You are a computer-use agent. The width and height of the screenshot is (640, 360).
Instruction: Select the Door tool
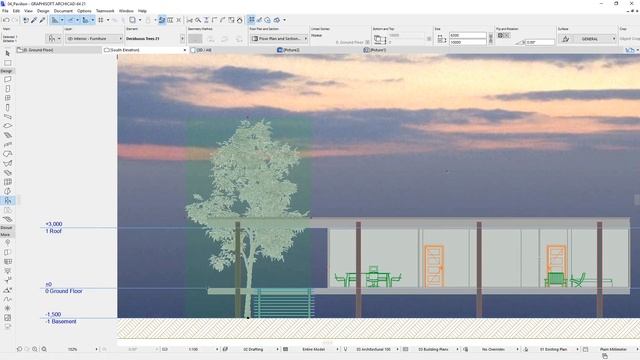click(x=7, y=89)
